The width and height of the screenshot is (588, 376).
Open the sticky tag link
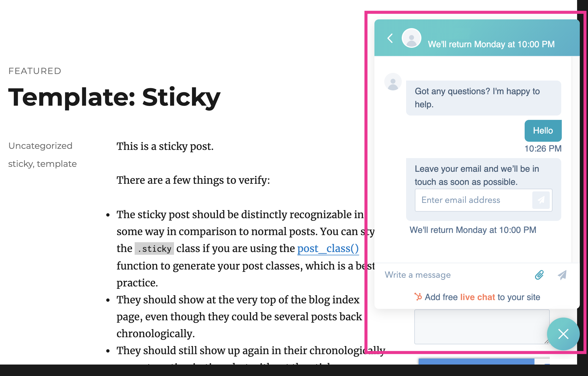[x=21, y=164]
